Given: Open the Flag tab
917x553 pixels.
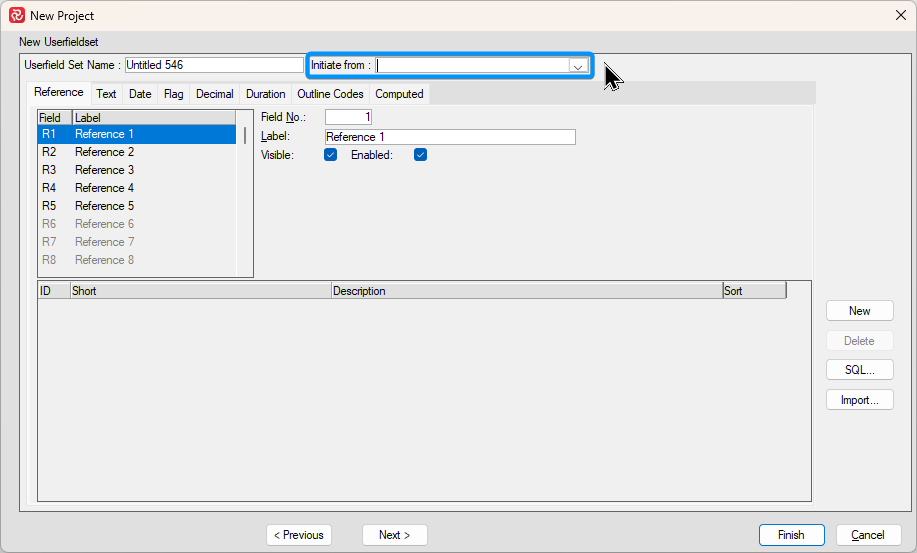Looking at the screenshot, I should (x=173, y=94).
